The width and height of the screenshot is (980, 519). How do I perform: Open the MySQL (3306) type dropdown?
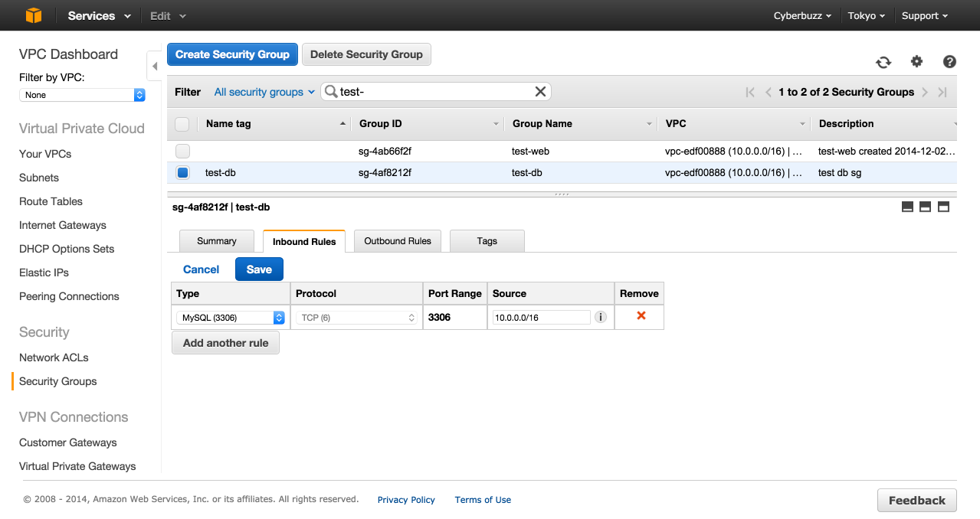pos(229,316)
